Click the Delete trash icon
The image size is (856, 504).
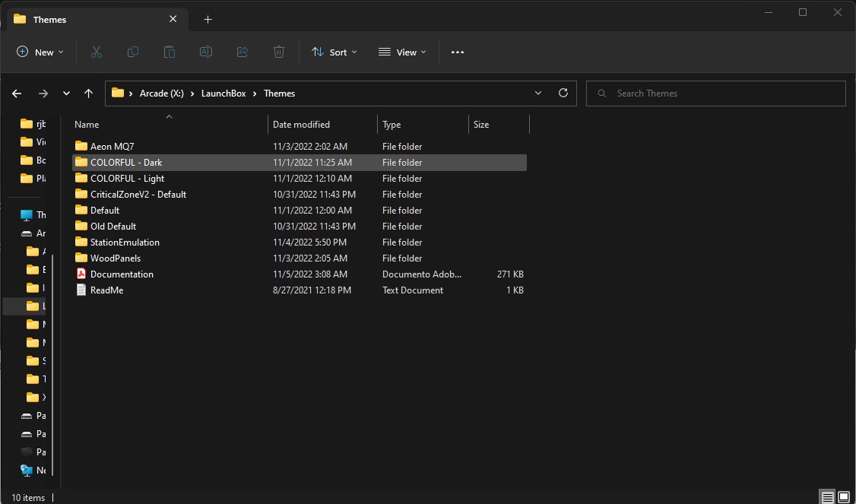[x=279, y=52]
